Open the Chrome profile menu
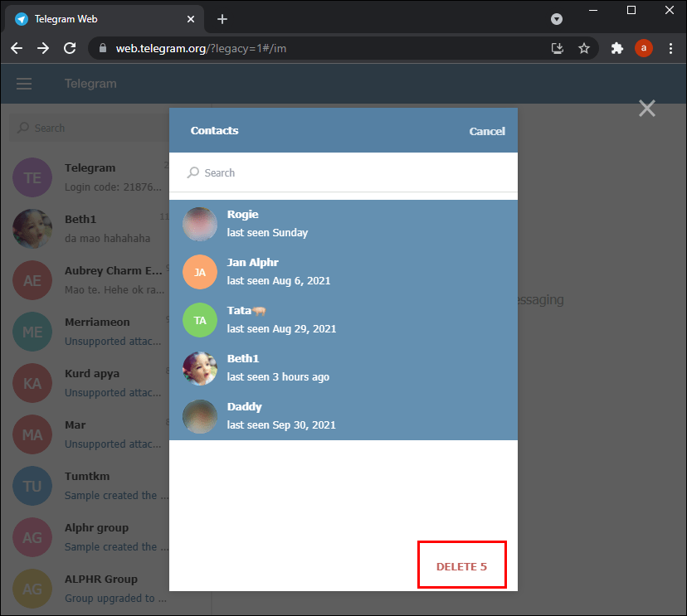 644,48
